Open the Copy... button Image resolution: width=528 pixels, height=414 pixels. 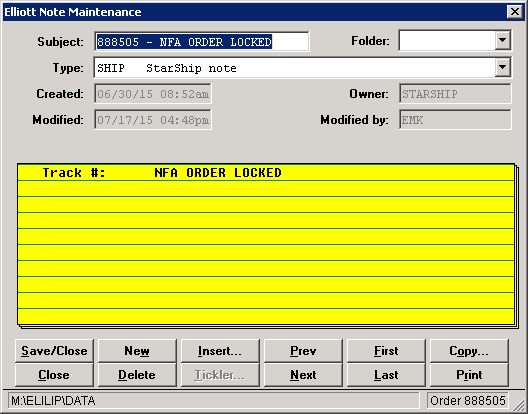pyautogui.click(x=469, y=351)
